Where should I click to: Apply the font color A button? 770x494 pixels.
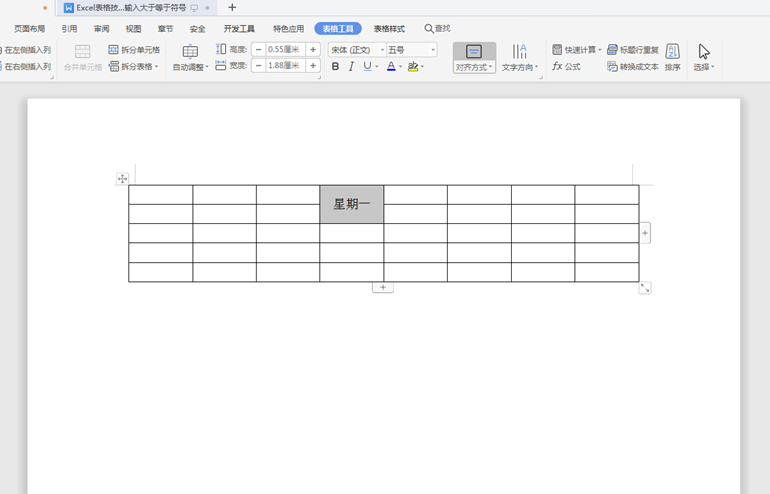click(x=391, y=66)
